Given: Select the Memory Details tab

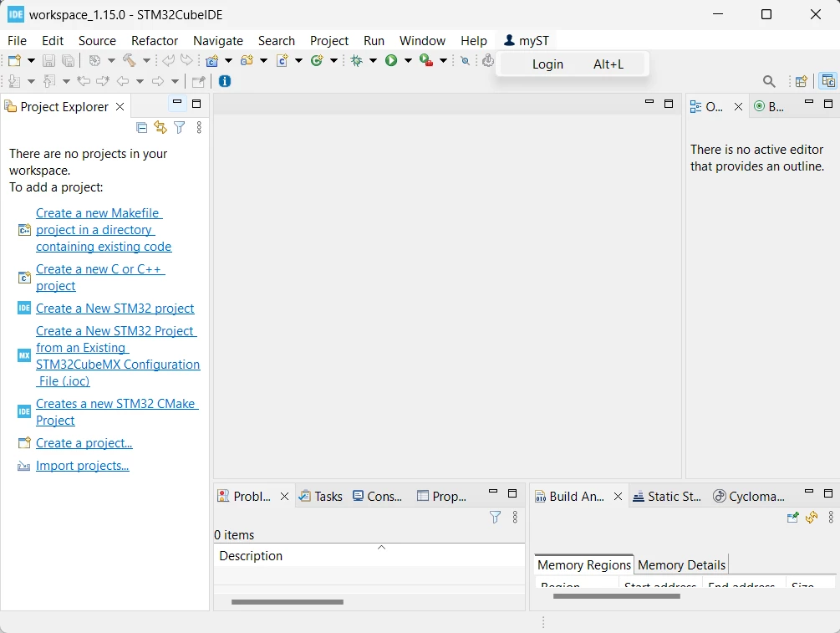Looking at the screenshot, I should coord(681,565).
